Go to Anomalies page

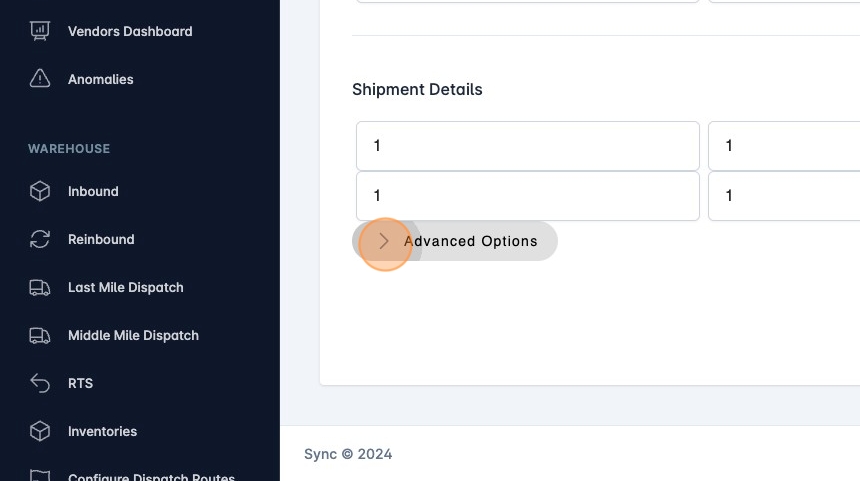pyautogui.click(x=100, y=79)
